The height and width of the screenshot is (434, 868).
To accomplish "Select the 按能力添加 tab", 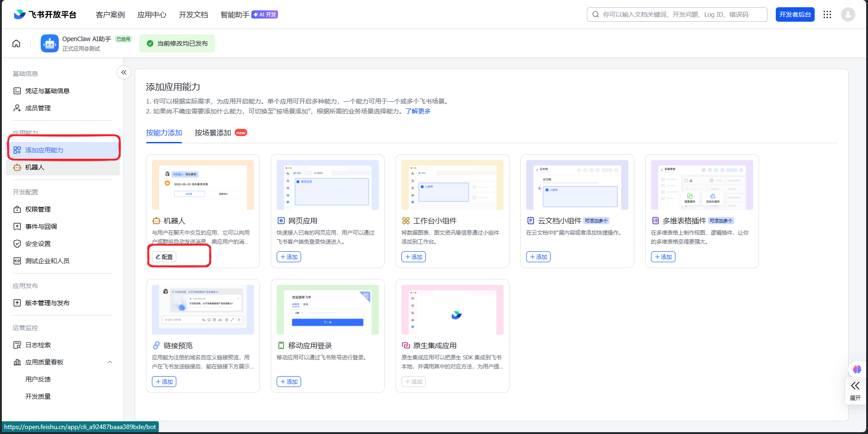I will [164, 133].
